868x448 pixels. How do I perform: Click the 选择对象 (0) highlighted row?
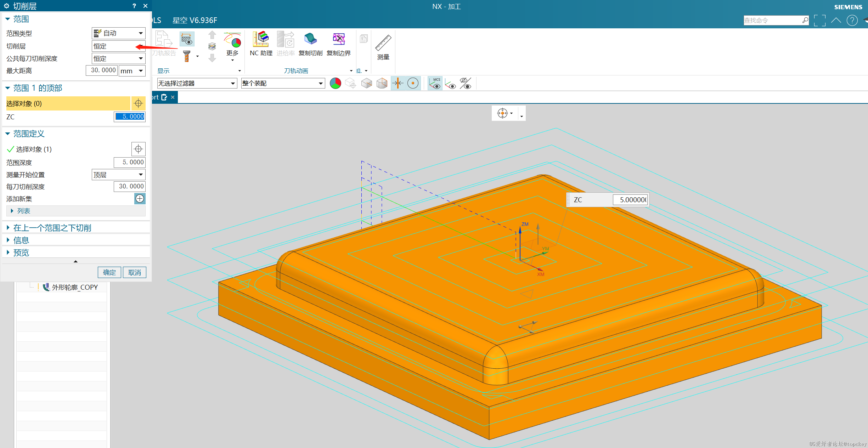pyautogui.click(x=68, y=103)
